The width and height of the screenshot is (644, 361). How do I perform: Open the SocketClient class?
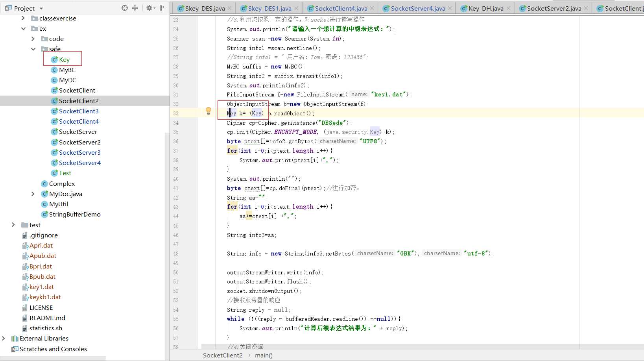click(77, 90)
